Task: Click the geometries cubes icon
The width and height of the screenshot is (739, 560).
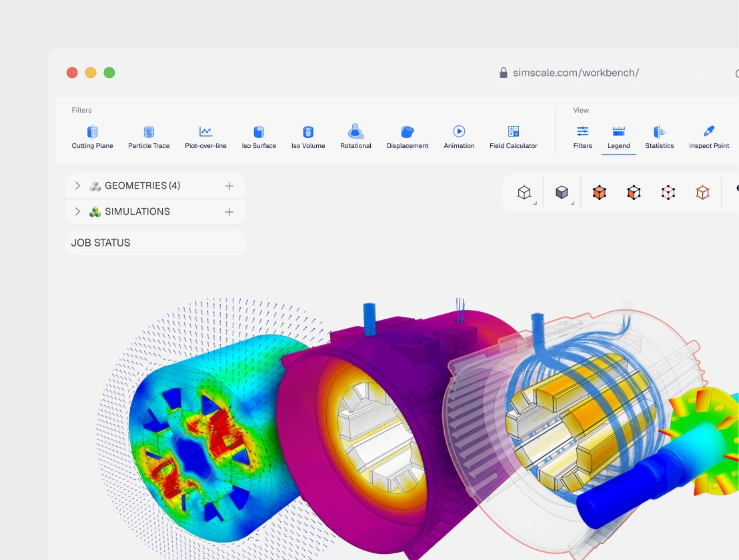Action: tap(95, 186)
